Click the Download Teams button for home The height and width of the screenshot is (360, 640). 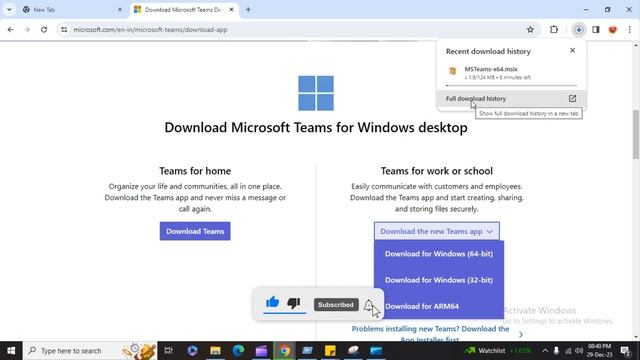[195, 231]
